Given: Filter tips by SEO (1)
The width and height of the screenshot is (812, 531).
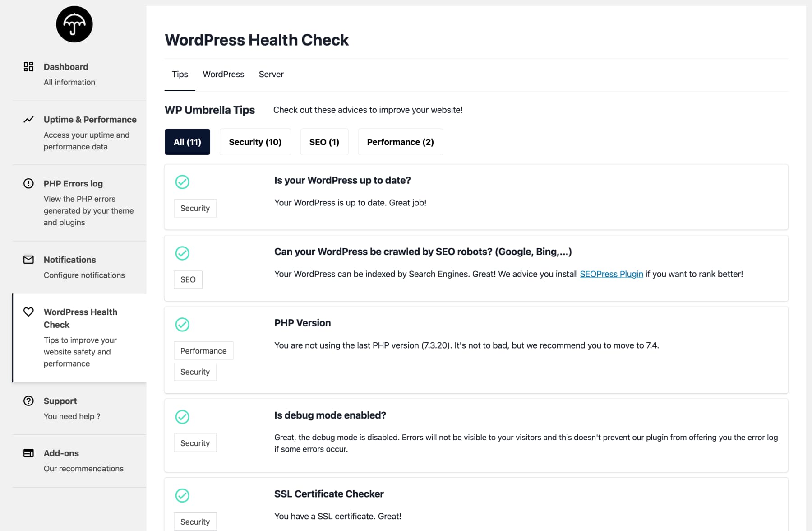Looking at the screenshot, I should click(x=324, y=142).
